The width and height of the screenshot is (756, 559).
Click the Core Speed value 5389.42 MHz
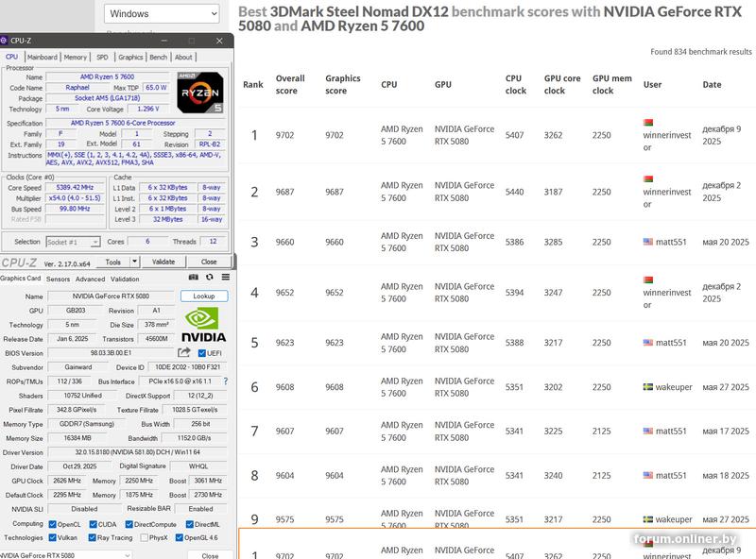click(x=75, y=188)
